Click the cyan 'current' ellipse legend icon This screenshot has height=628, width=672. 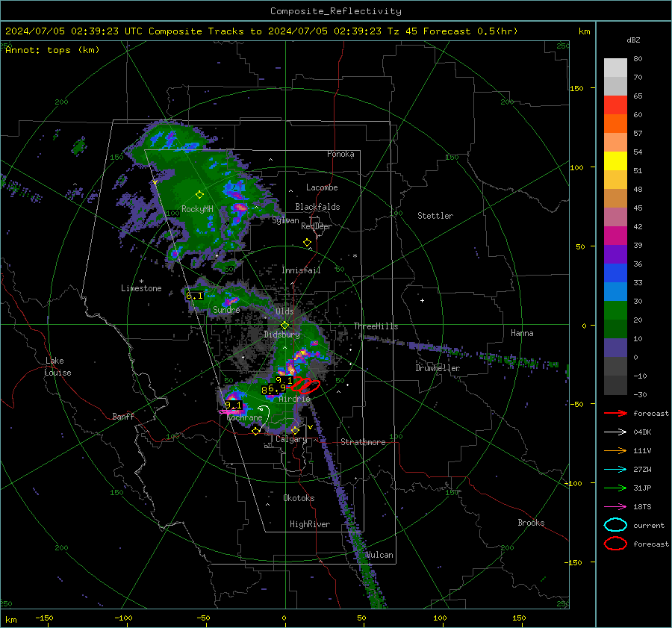(x=615, y=525)
